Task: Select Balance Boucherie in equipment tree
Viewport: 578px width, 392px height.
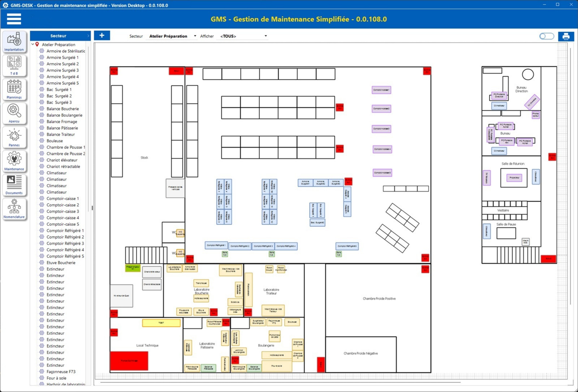Action: click(63, 109)
